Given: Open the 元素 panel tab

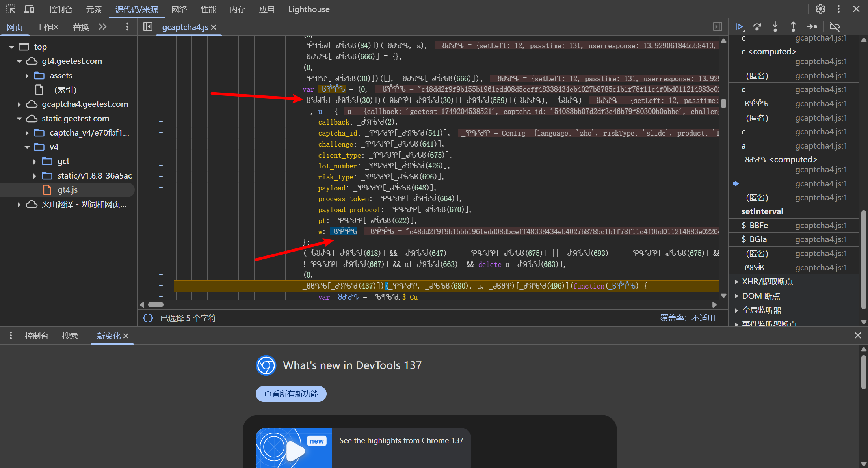Looking at the screenshot, I should (x=94, y=9).
